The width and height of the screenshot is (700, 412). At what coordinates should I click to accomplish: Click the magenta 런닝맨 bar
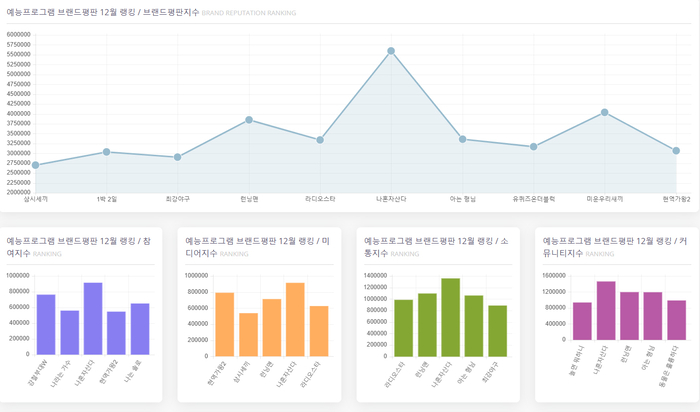629,316
